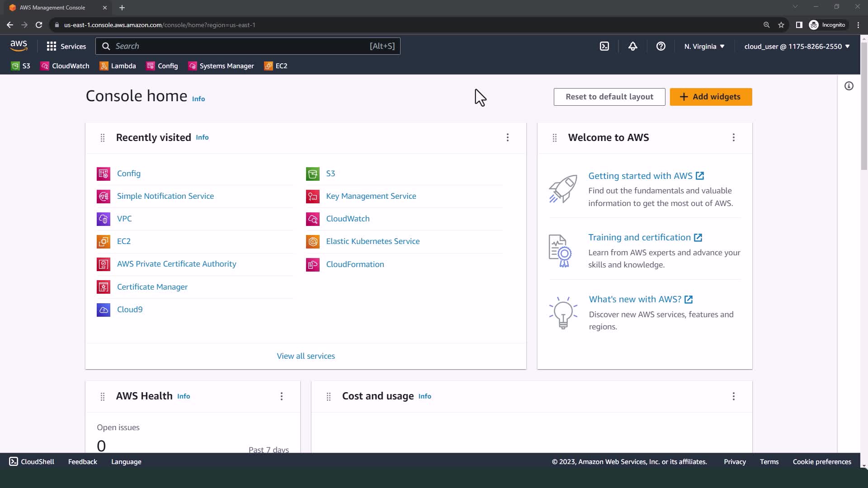The image size is (868, 488).
Task: Focus the AWS Search input field
Action: [x=240, y=46]
